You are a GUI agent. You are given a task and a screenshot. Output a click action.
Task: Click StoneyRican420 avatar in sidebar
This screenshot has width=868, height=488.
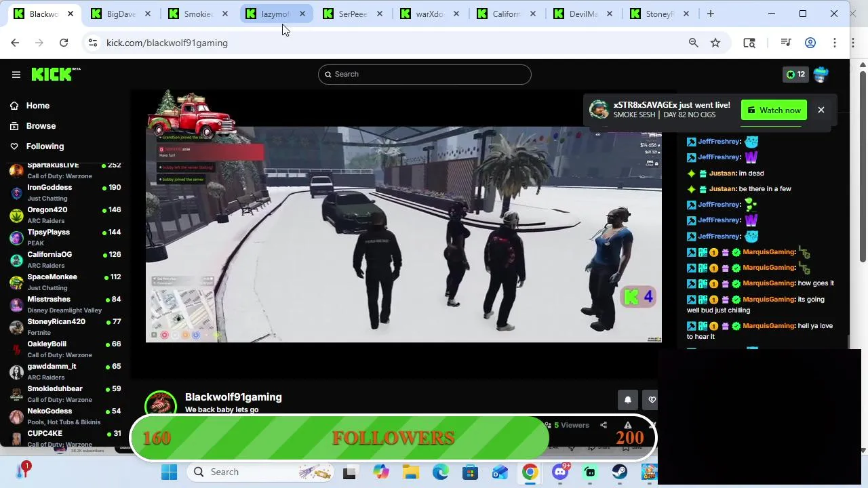click(x=16, y=327)
